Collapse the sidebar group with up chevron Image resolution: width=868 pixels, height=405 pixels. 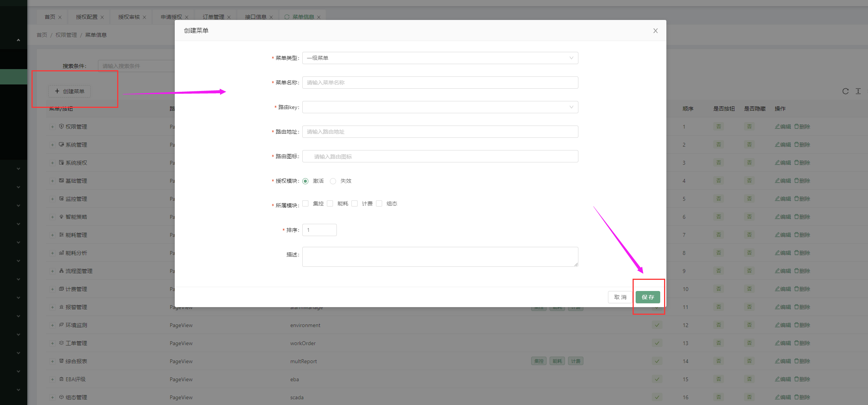[18, 40]
